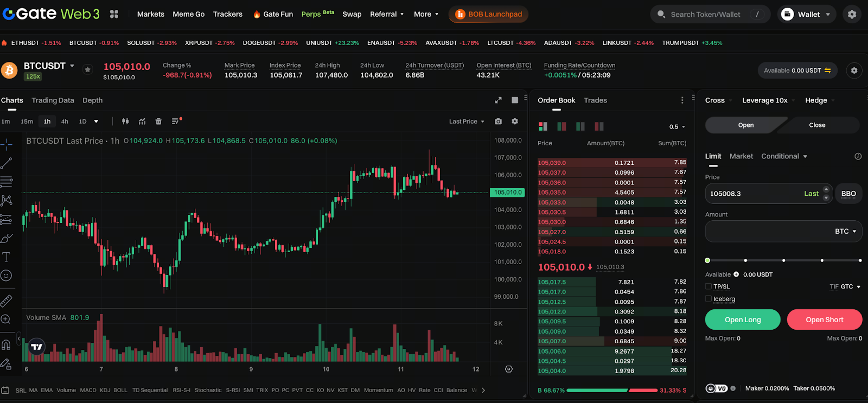Switch order panel to Close mode
This screenshot has width=868, height=403.
click(818, 125)
